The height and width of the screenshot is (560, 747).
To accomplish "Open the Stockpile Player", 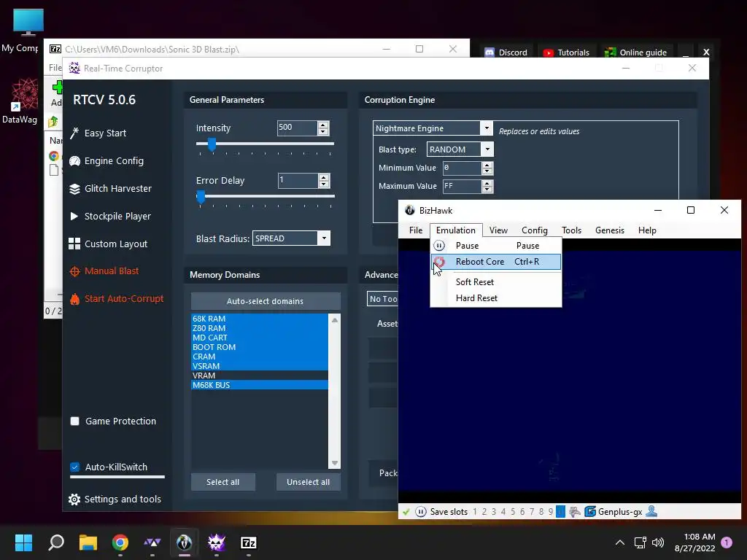I will pyautogui.click(x=110, y=216).
